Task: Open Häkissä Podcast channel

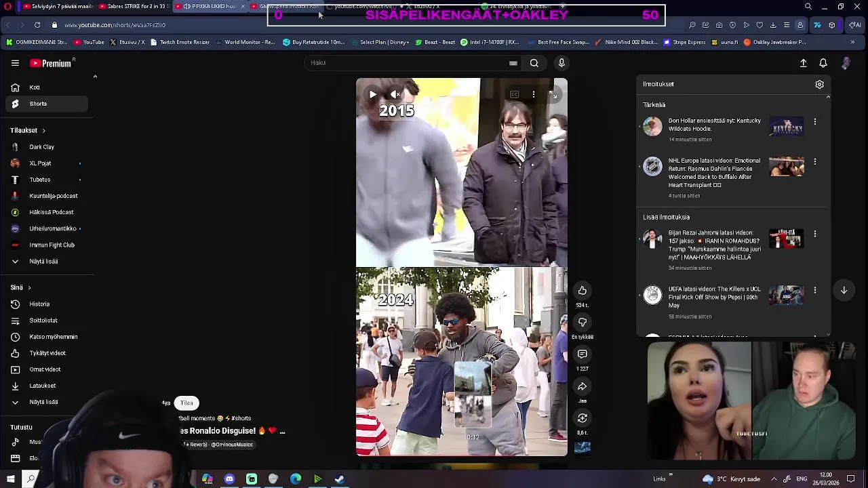Action: [47, 212]
